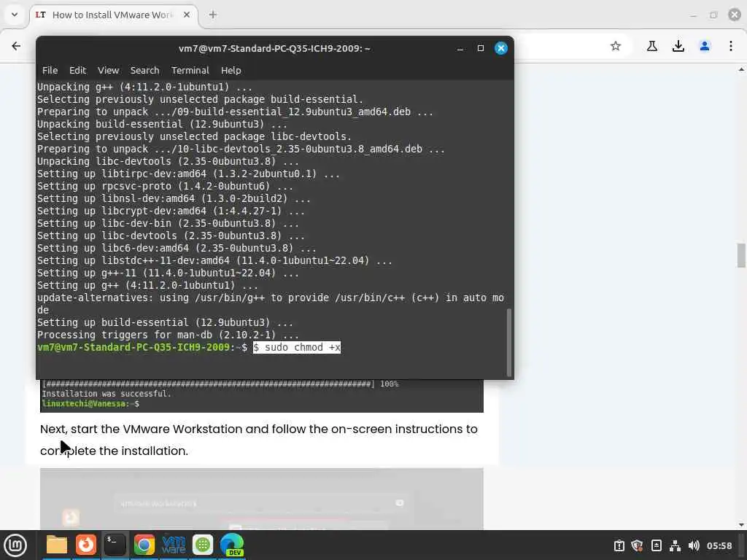Viewport: 747px width, 560px height.
Task: Open tray icon left of network
Action: click(x=657, y=545)
